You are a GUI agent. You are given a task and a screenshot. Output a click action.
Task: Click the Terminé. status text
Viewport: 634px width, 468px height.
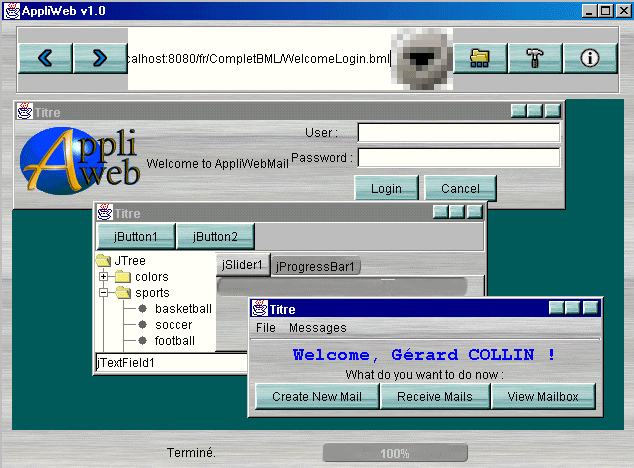click(191, 452)
